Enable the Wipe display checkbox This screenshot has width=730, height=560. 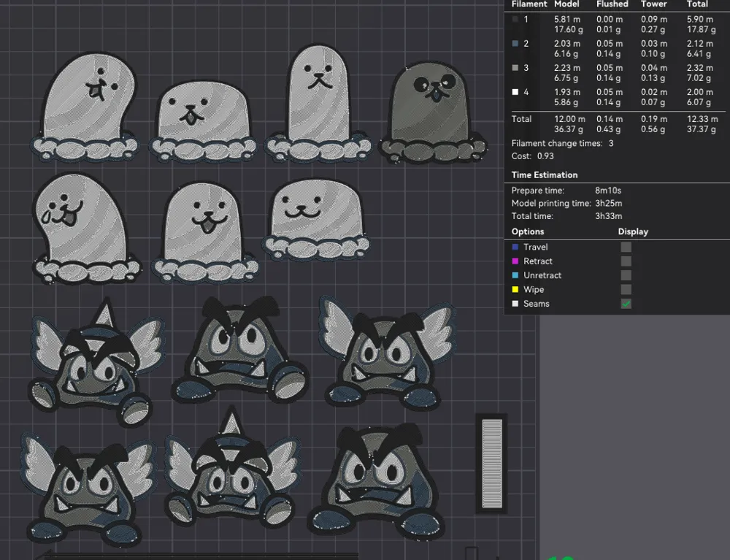point(626,290)
